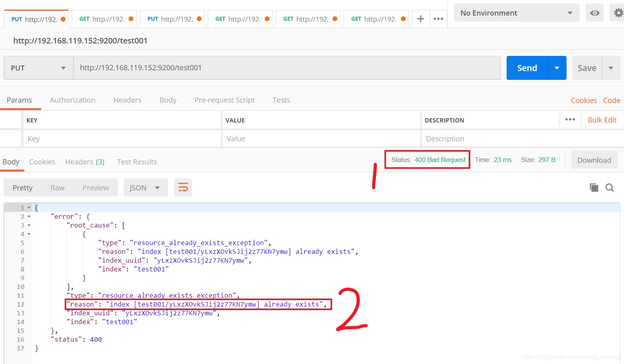Click the 297 B response size value
The width and height of the screenshot is (624, 364).
tap(547, 160)
